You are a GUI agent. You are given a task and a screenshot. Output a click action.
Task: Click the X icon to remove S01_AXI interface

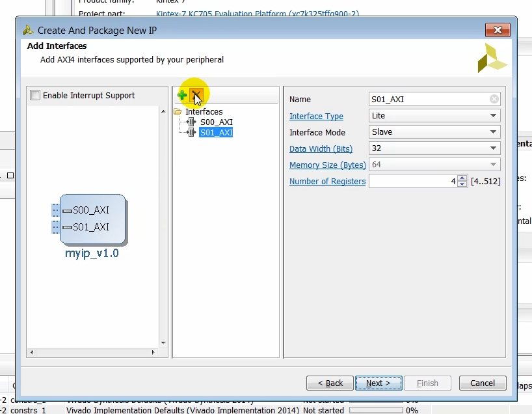coord(196,95)
